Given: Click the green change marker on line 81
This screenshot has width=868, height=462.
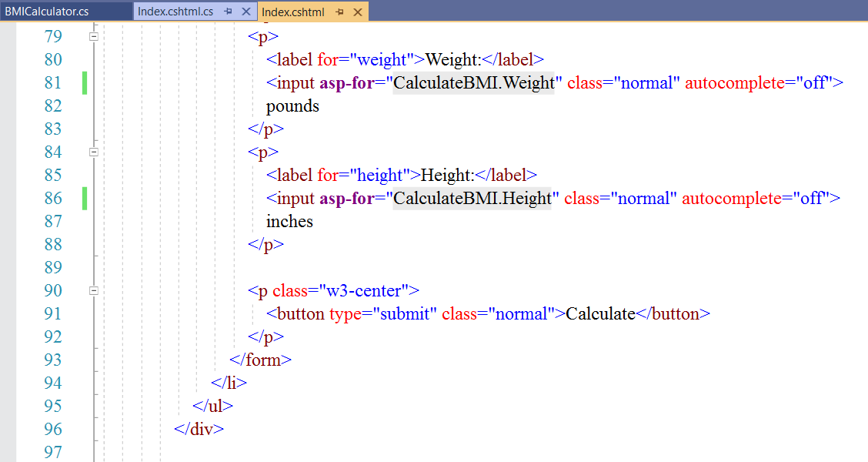Looking at the screenshot, I should pos(85,83).
